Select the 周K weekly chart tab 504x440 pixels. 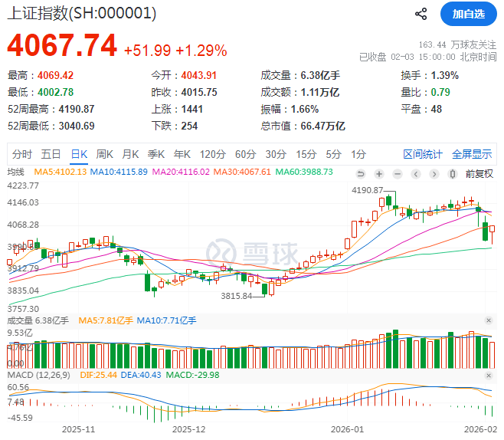(105, 153)
